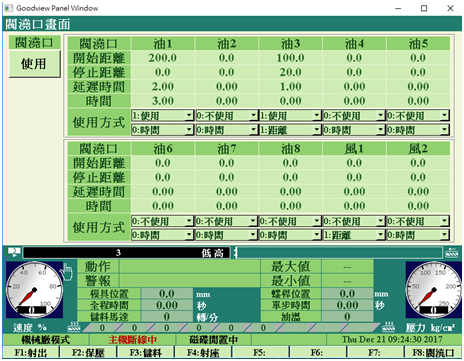Select the F6: function tab
This screenshot has width=464, height=361.
(318, 352)
